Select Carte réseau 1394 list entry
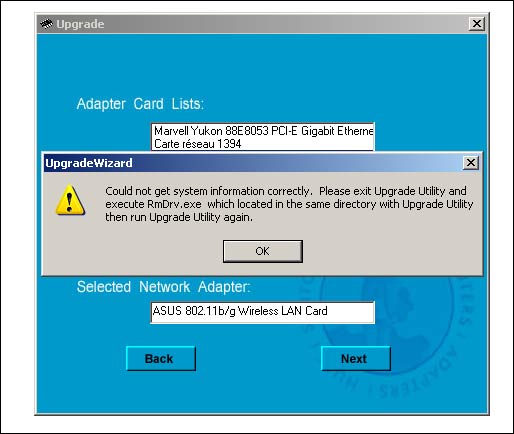The image size is (514, 434). point(197,144)
